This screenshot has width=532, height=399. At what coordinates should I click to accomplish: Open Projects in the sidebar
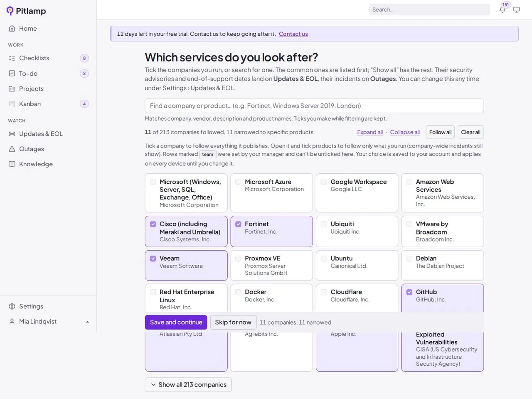(x=48, y=89)
